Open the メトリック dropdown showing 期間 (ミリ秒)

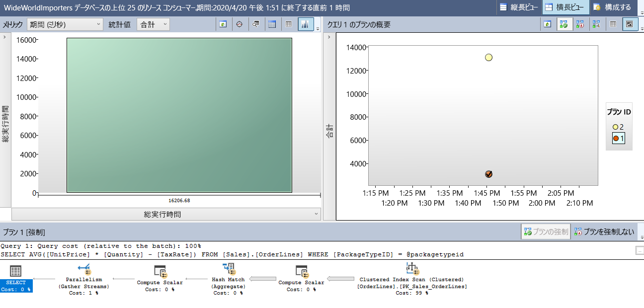[65, 24]
